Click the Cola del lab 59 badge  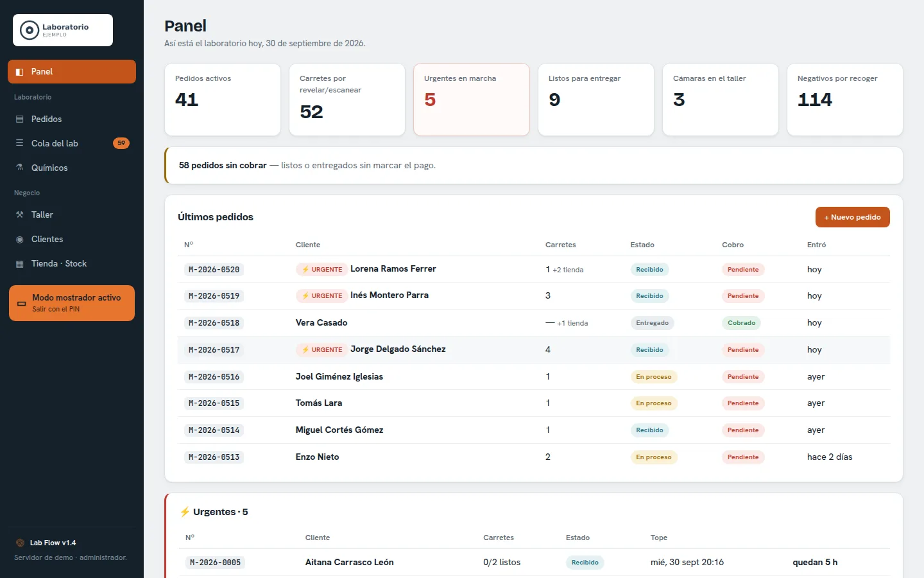(121, 143)
